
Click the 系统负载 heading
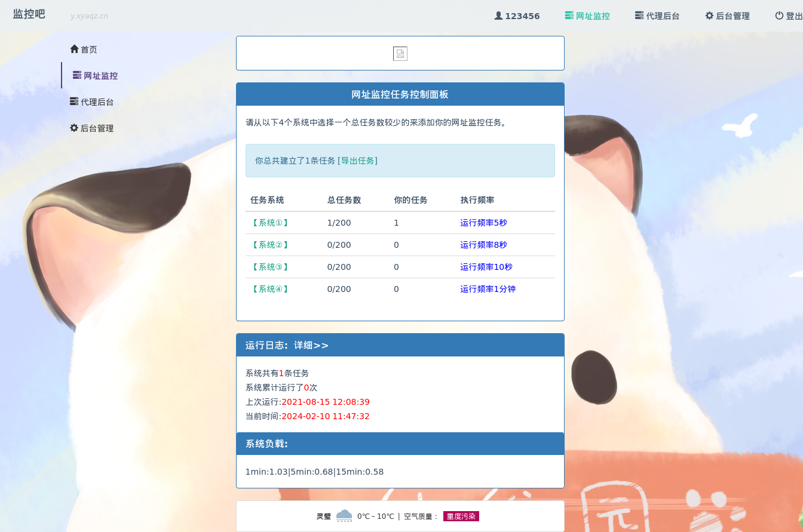tap(266, 444)
